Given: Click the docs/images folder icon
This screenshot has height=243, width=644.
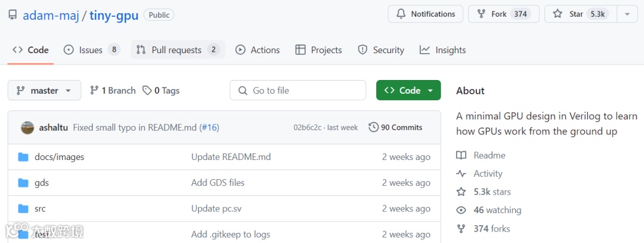Looking at the screenshot, I should click(x=23, y=157).
